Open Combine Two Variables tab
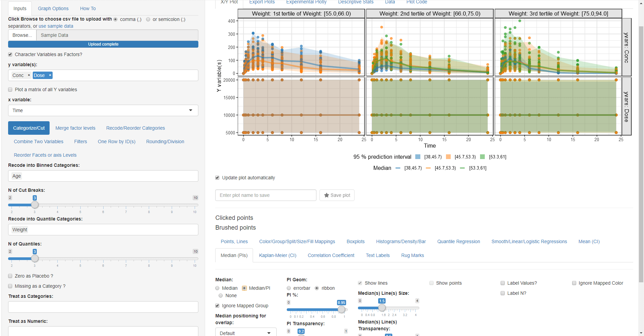This screenshot has height=336, width=644. 38,141
